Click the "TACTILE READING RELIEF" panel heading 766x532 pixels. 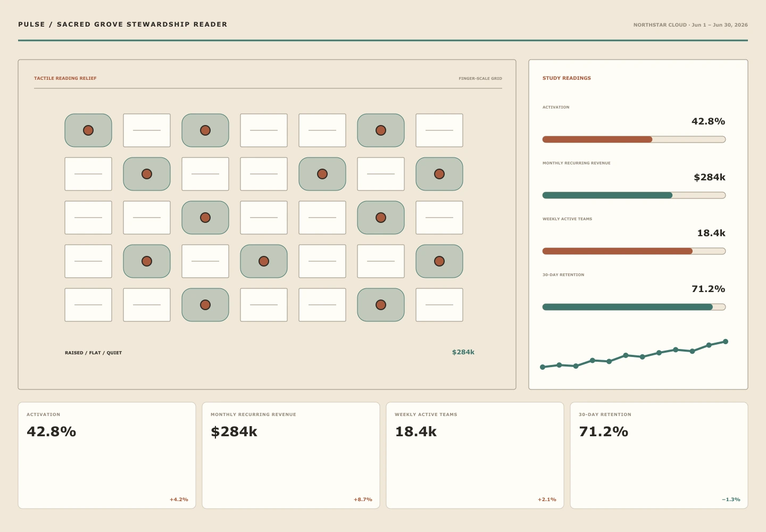pos(65,78)
